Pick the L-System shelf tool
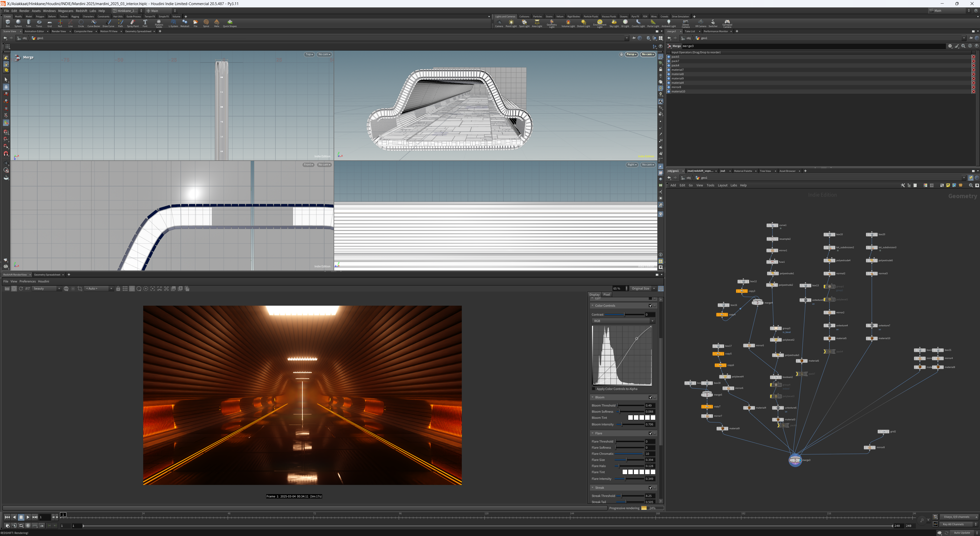Screen dimensions: 980x536 point(173,23)
